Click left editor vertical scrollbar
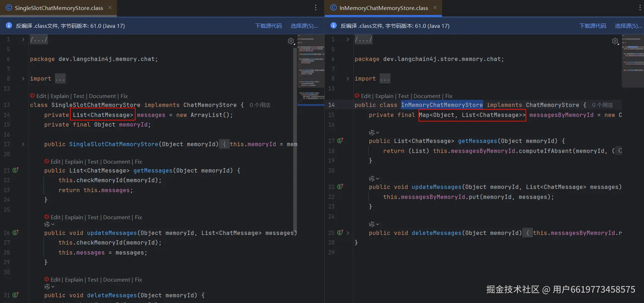644x303 pixels. point(295,141)
